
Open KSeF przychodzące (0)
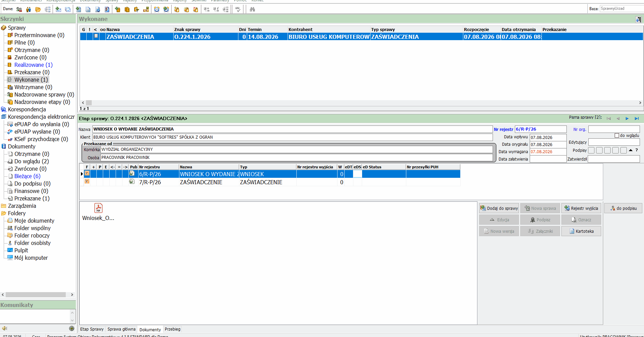click(41, 139)
